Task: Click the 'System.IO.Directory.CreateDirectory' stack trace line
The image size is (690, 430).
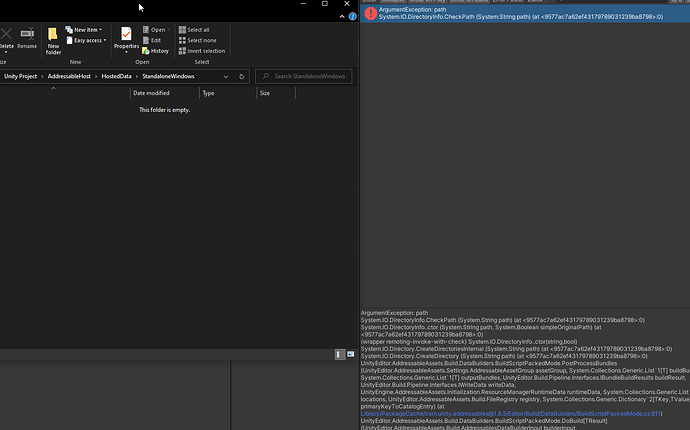Action: (504, 356)
